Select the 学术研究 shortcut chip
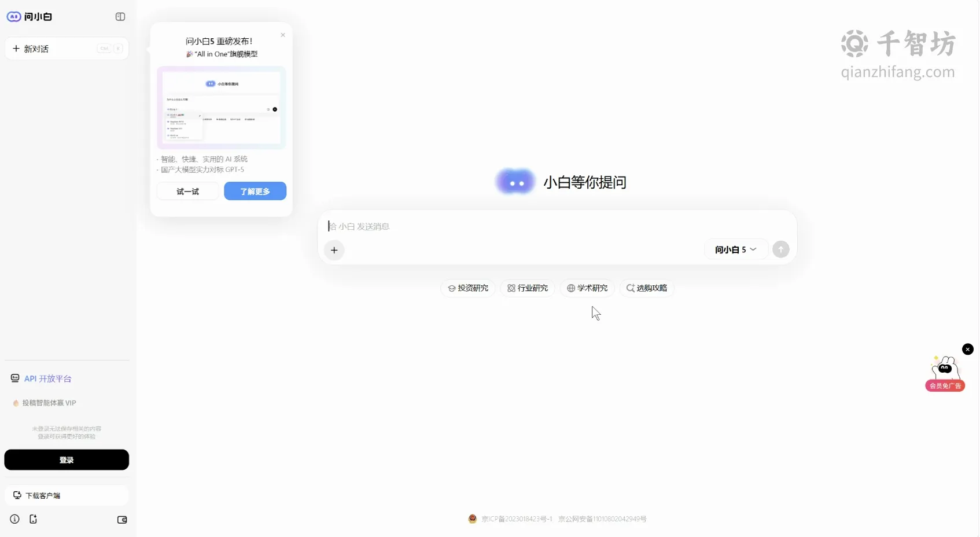Screen dimensions: 980x537 [x=587, y=288]
